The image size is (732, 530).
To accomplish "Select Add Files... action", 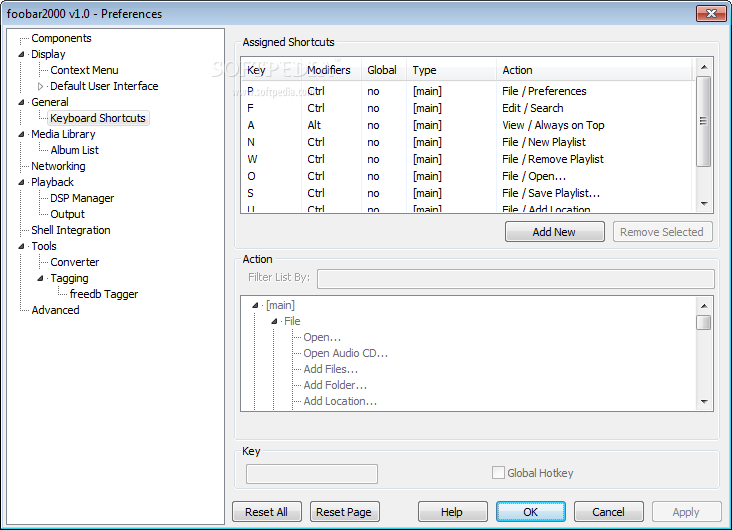I will 331,369.
